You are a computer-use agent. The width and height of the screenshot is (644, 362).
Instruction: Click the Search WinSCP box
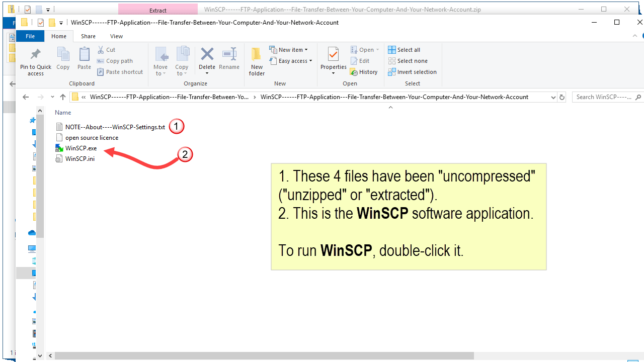(607, 97)
